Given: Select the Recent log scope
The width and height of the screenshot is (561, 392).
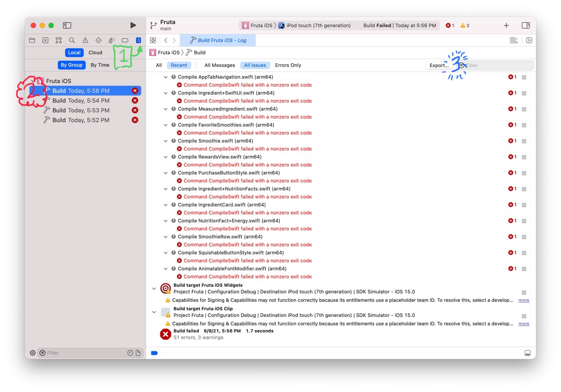Looking at the screenshot, I should click(179, 65).
